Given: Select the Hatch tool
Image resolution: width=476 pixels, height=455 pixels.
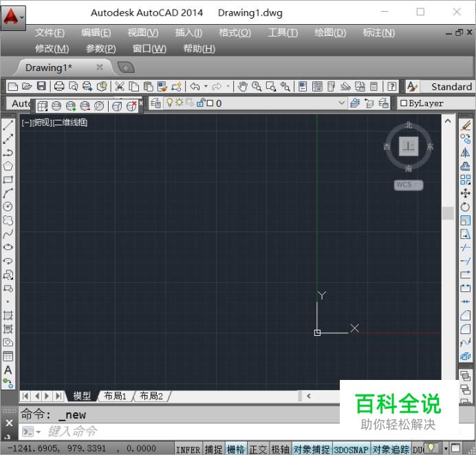Looking at the screenshot, I should click(x=8, y=315).
